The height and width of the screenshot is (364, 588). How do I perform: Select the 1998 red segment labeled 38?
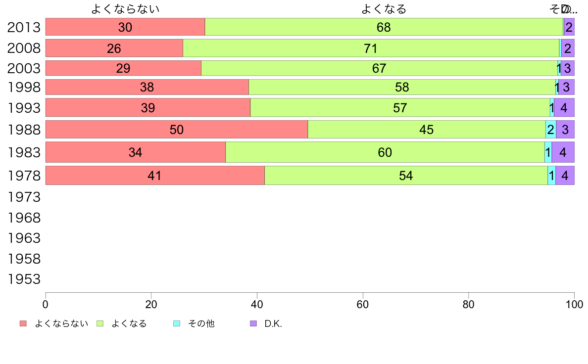[147, 87]
